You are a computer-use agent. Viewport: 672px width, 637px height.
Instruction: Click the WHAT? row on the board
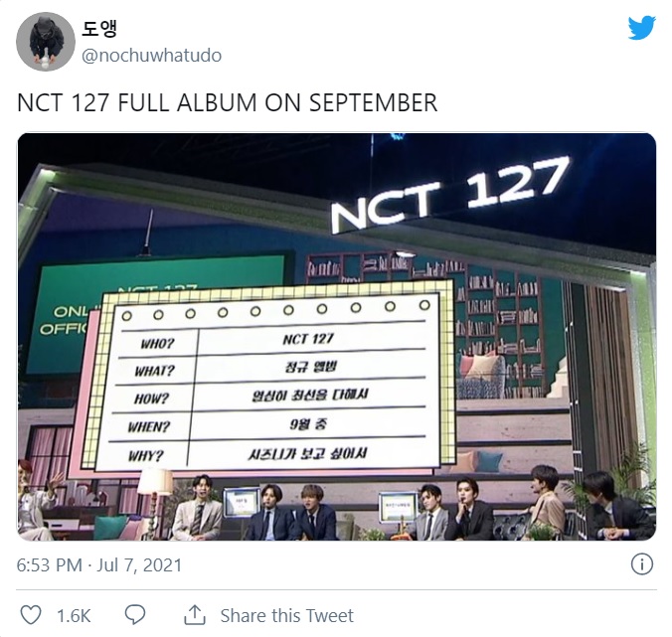(x=269, y=368)
